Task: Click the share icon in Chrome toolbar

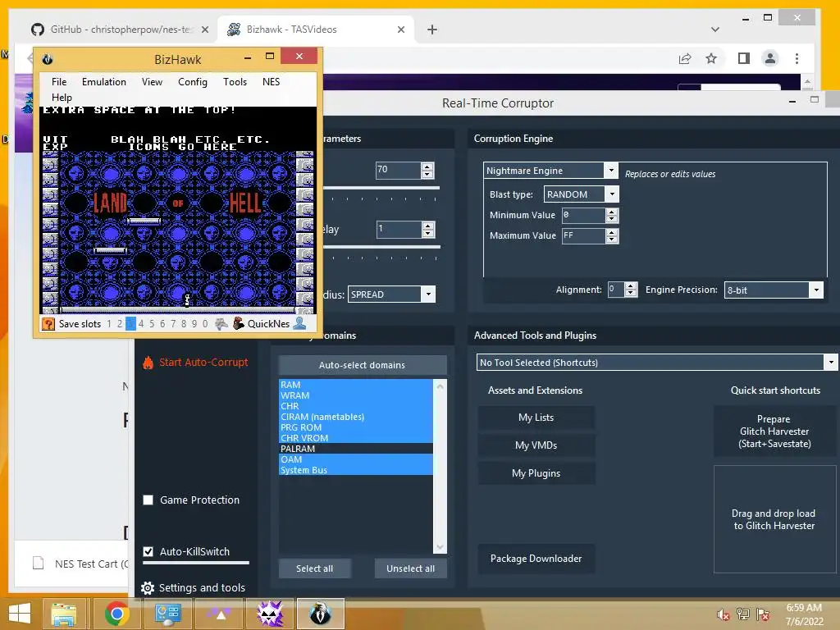Action: (685, 58)
